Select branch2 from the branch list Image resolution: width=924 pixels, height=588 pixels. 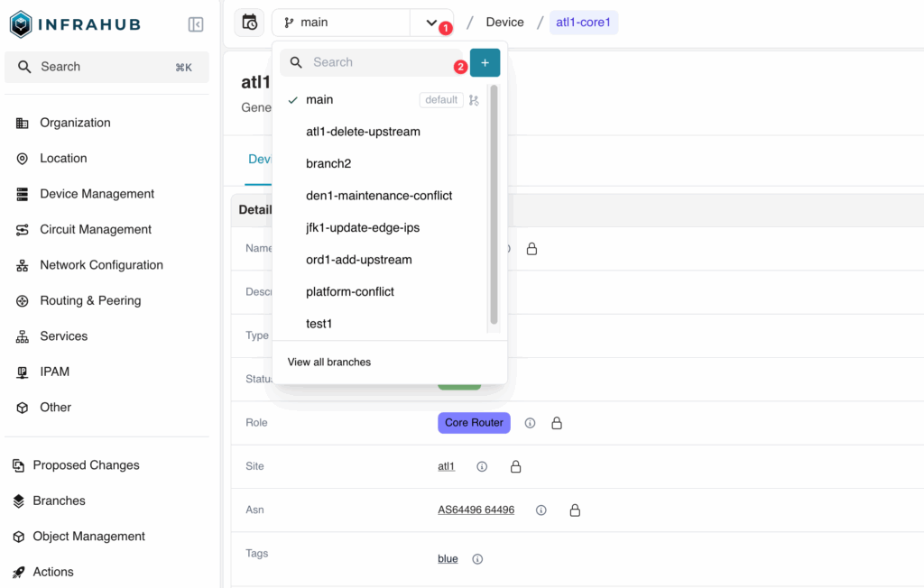(328, 163)
